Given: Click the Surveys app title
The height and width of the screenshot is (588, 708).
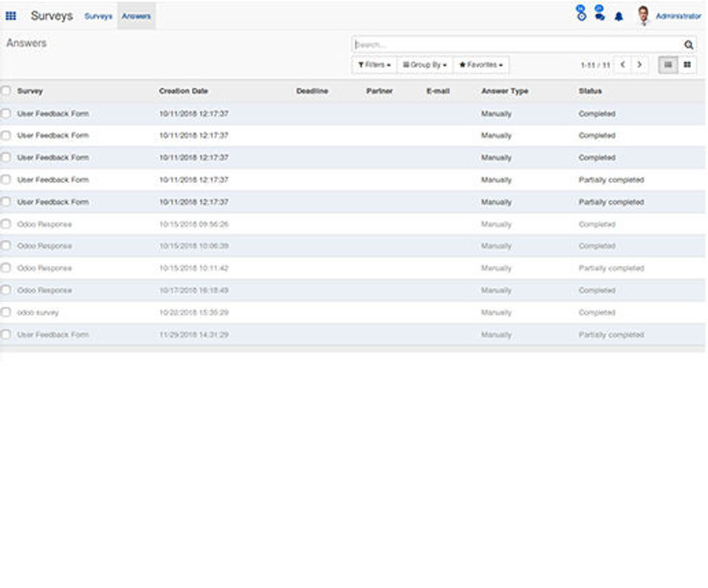Looking at the screenshot, I should point(52,15).
